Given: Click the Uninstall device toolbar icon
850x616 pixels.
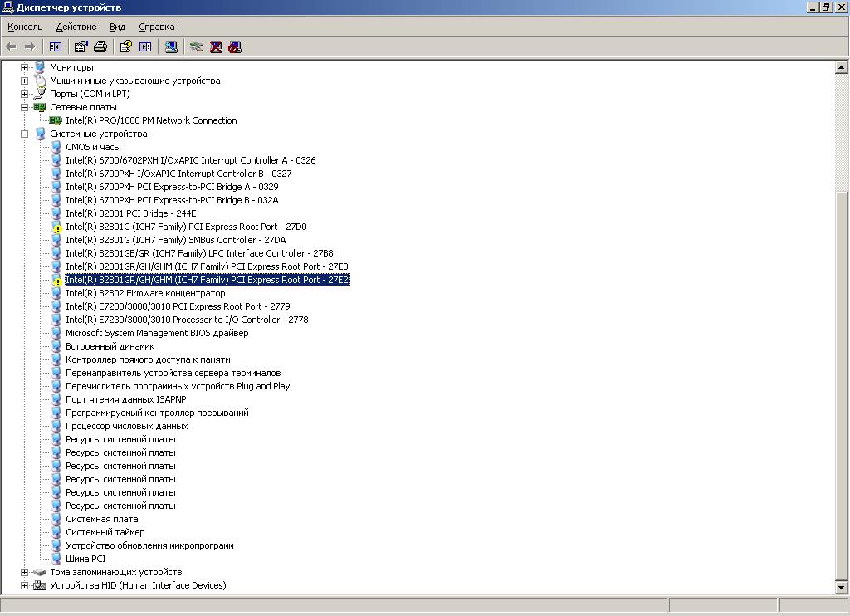Looking at the screenshot, I should point(216,46).
